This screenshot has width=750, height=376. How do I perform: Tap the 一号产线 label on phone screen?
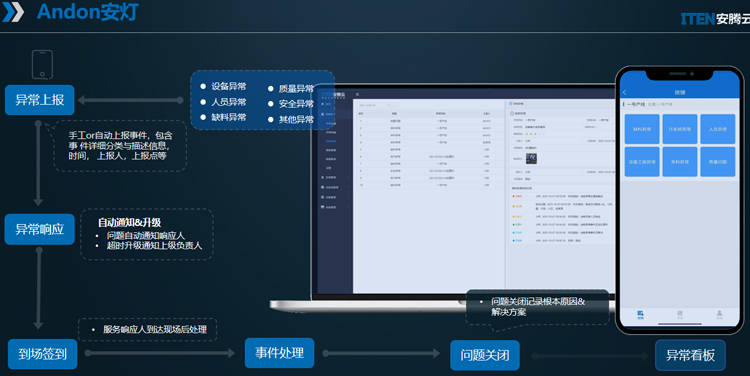(635, 104)
